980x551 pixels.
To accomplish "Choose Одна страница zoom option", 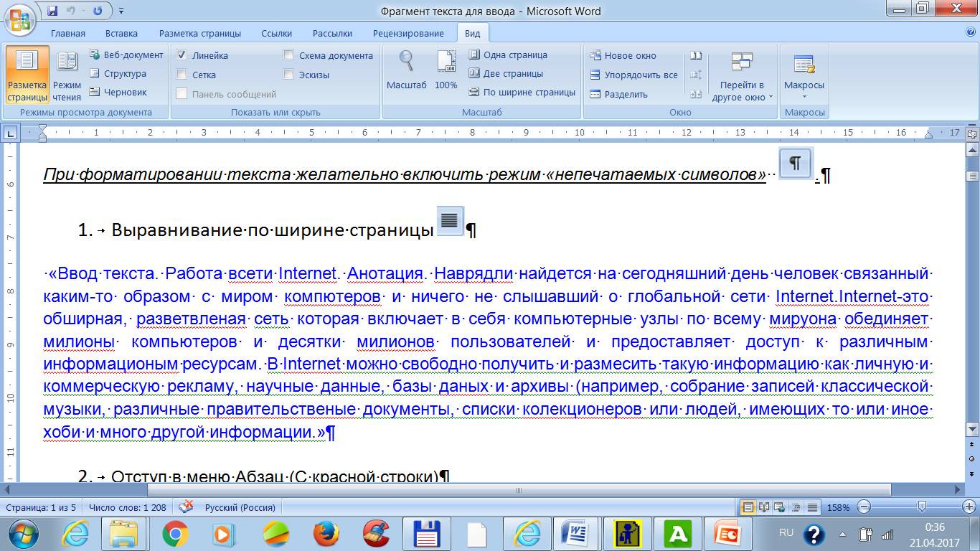I will tap(508, 55).
